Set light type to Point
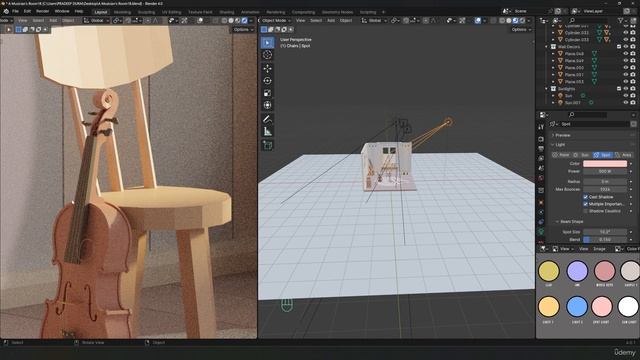Image resolution: width=640 pixels, height=360 pixels. coord(561,155)
